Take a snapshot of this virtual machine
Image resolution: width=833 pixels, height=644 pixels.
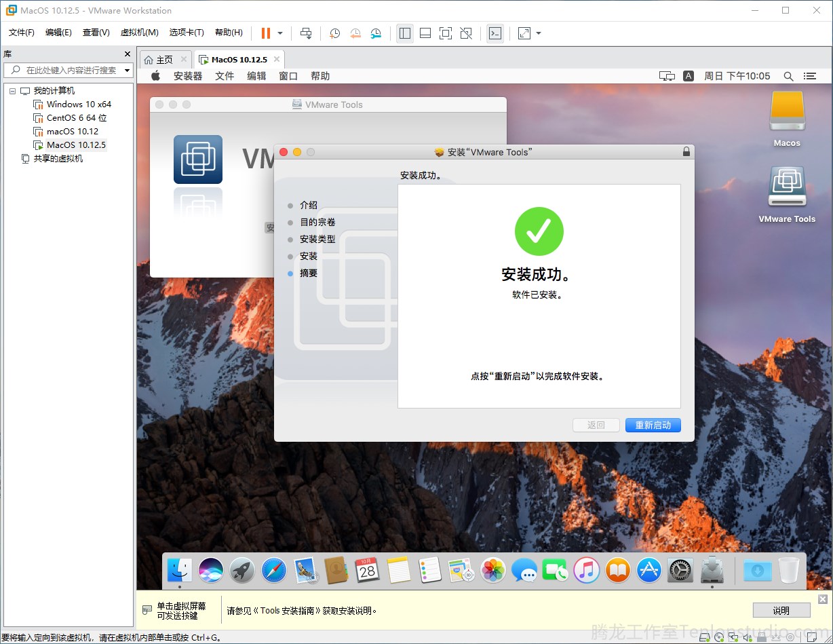(334, 33)
